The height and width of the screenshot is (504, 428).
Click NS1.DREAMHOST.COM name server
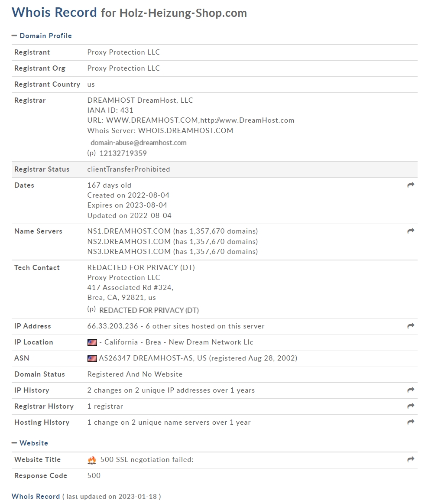[x=129, y=231]
